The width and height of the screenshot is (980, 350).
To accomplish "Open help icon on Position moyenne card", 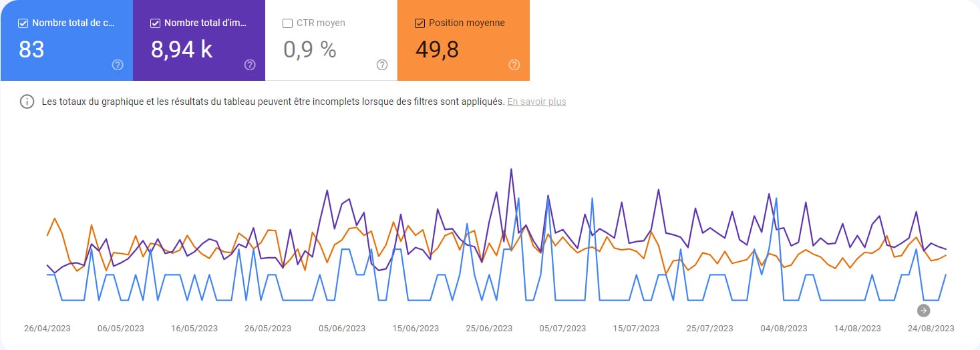I will [514, 65].
